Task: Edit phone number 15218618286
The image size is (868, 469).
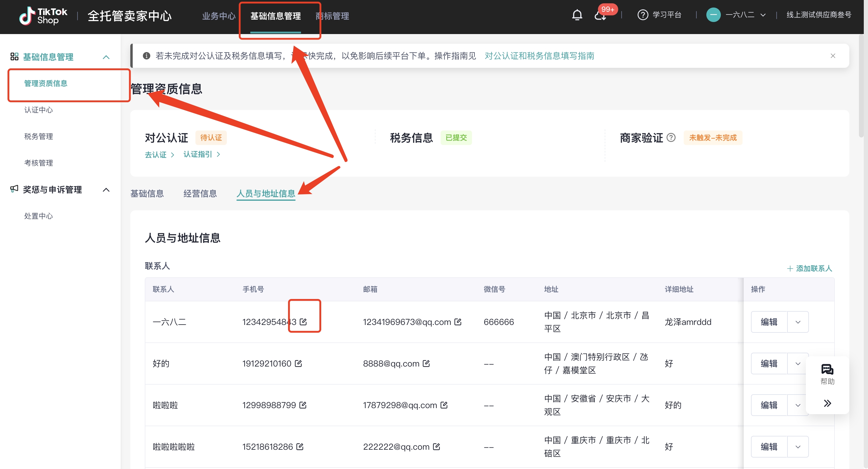Action: 299,447
